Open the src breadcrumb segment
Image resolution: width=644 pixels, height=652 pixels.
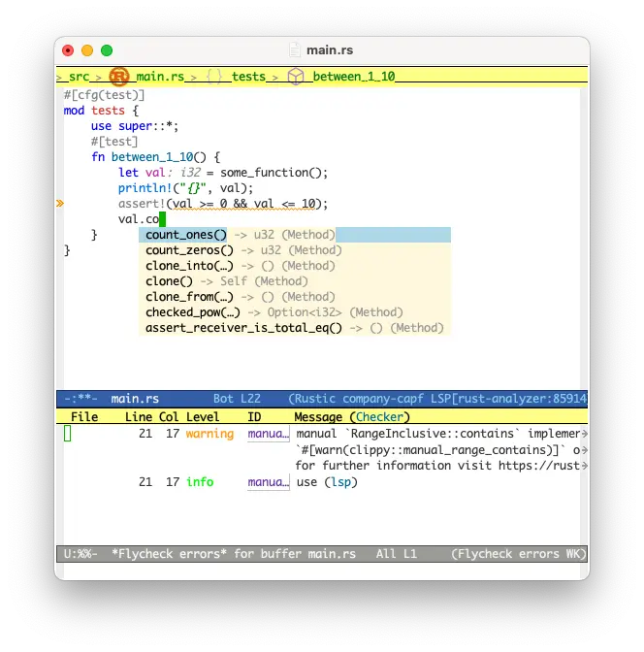point(79,77)
